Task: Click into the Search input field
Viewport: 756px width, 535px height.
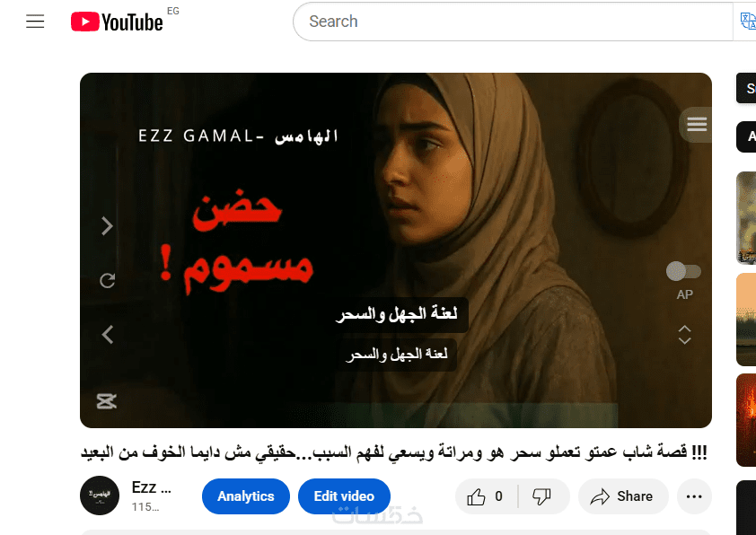Action: tap(513, 22)
